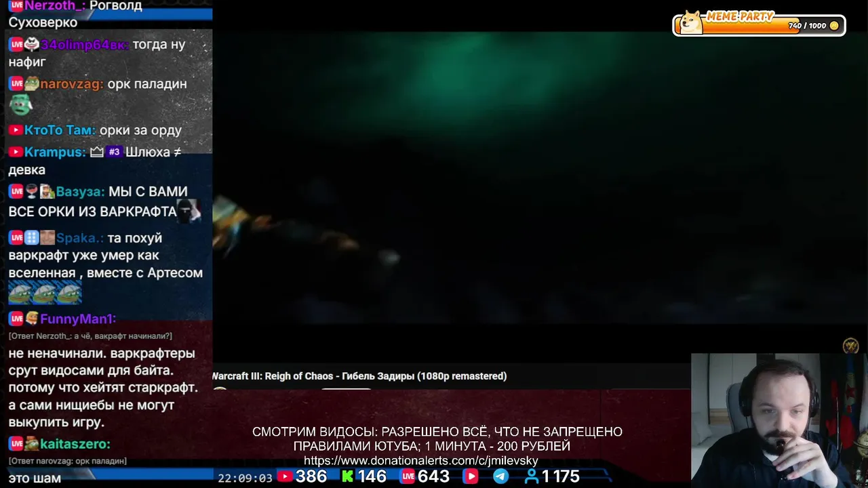This screenshot has width=868, height=488.
Task: Click username FunnyMan1 in chat
Action: [x=77, y=319]
